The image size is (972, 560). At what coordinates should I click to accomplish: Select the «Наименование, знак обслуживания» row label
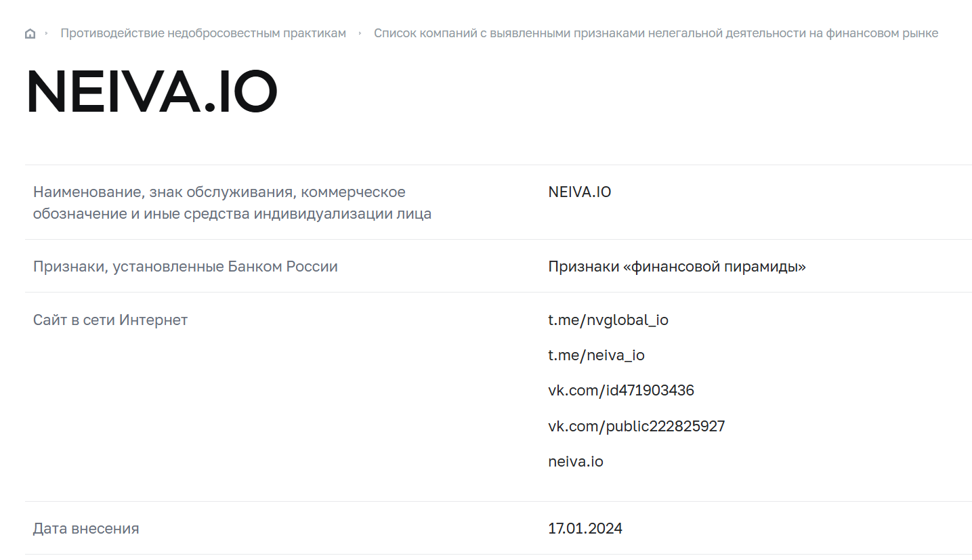(232, 203)
